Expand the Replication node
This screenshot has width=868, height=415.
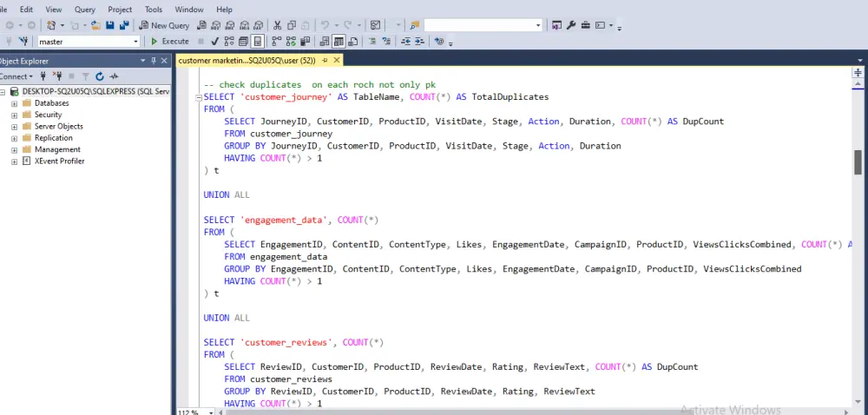(15, 138)
